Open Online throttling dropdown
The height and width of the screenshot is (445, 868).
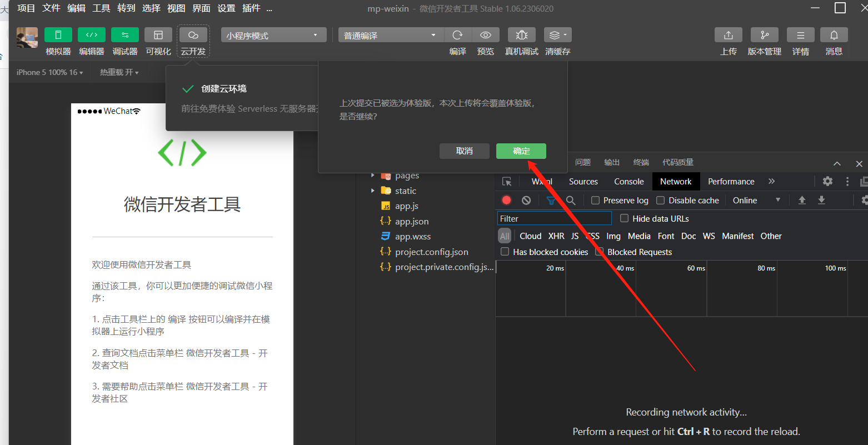(x=756, y=200)
